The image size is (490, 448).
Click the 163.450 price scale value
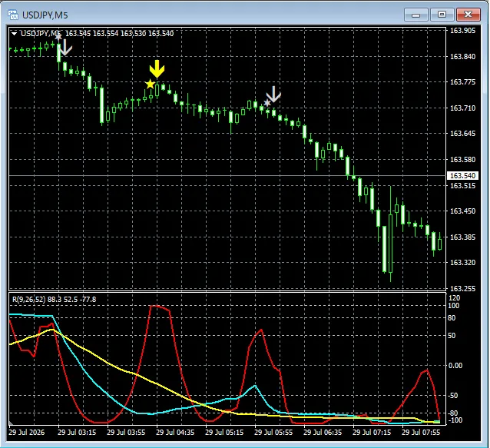pos(462,211)
